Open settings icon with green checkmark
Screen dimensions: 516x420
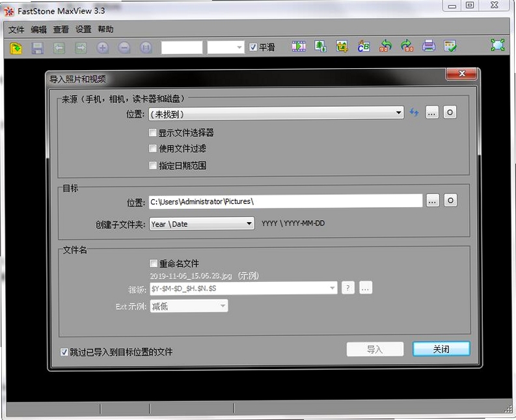click(x=450, y=46)
